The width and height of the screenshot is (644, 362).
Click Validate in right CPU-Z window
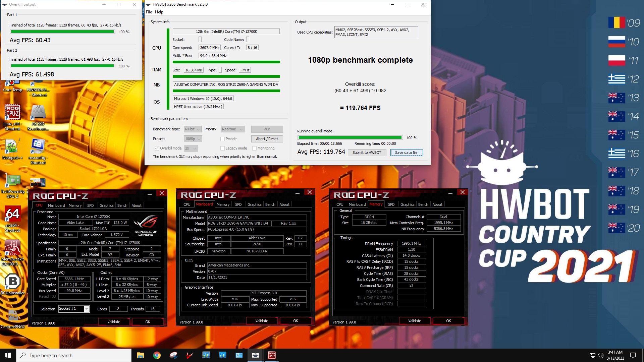pos(415,321)
